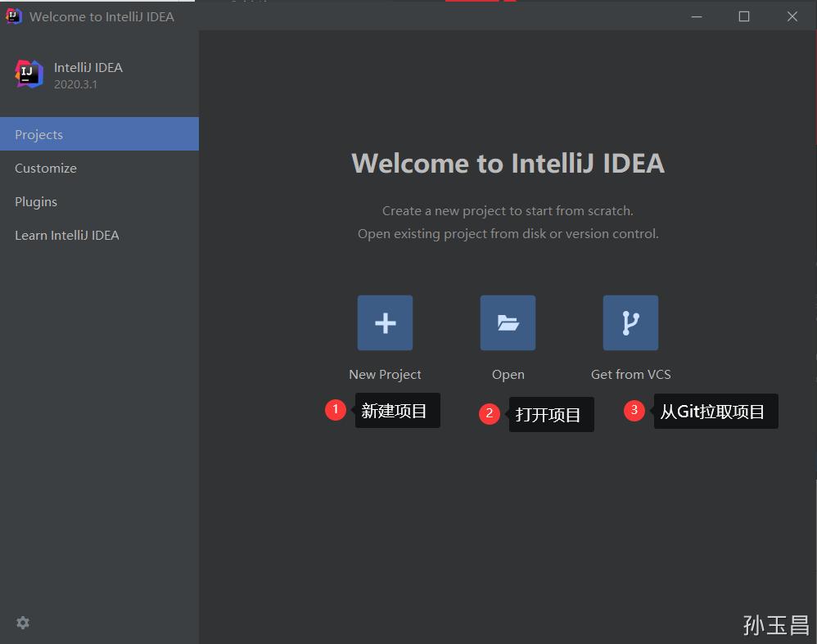Click the Get from VCS label

pos(630,374)
